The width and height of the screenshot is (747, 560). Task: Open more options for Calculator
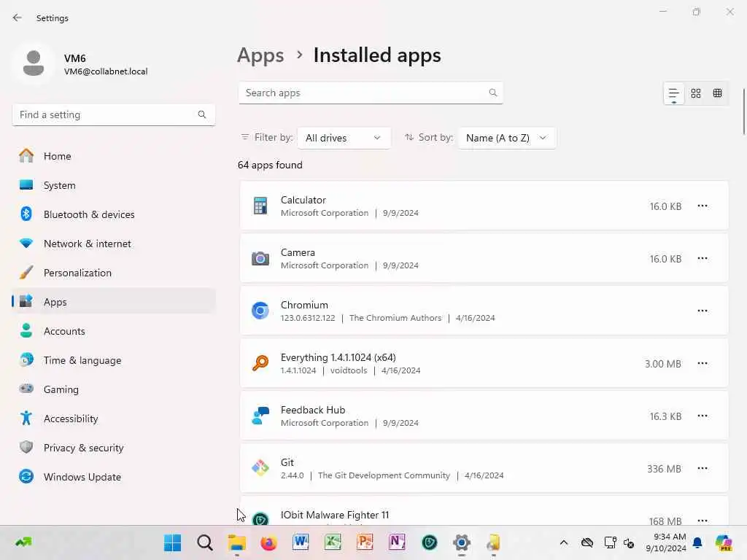tap(703, 206)
